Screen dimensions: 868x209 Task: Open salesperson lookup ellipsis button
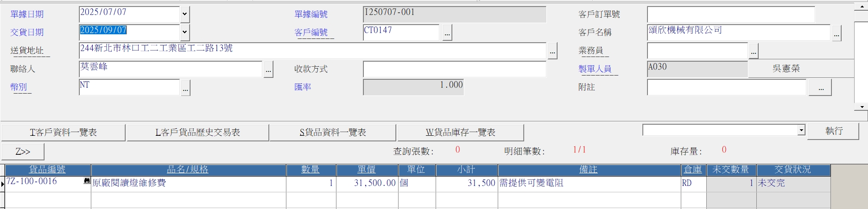point(754,51)
